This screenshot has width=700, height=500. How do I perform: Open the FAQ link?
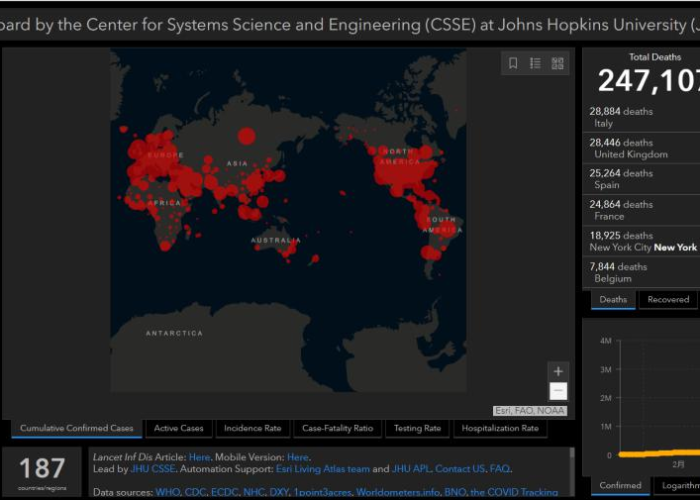500,469
